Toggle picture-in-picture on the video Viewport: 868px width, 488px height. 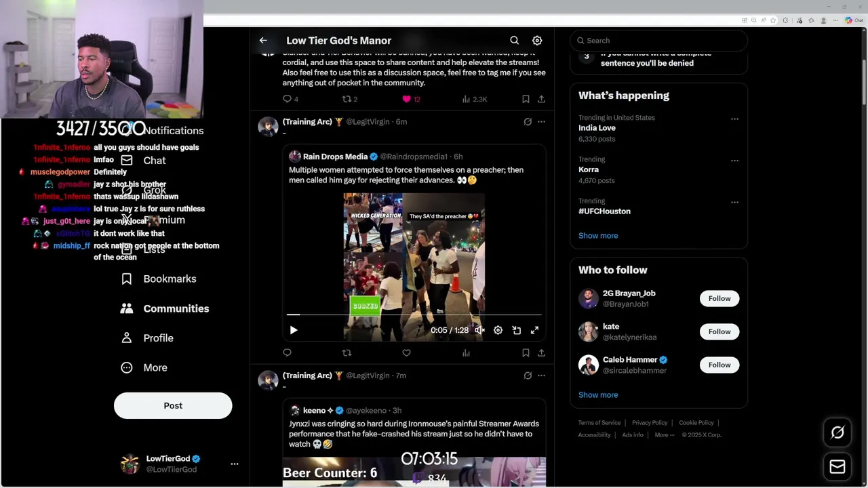[x=516, y=330]
